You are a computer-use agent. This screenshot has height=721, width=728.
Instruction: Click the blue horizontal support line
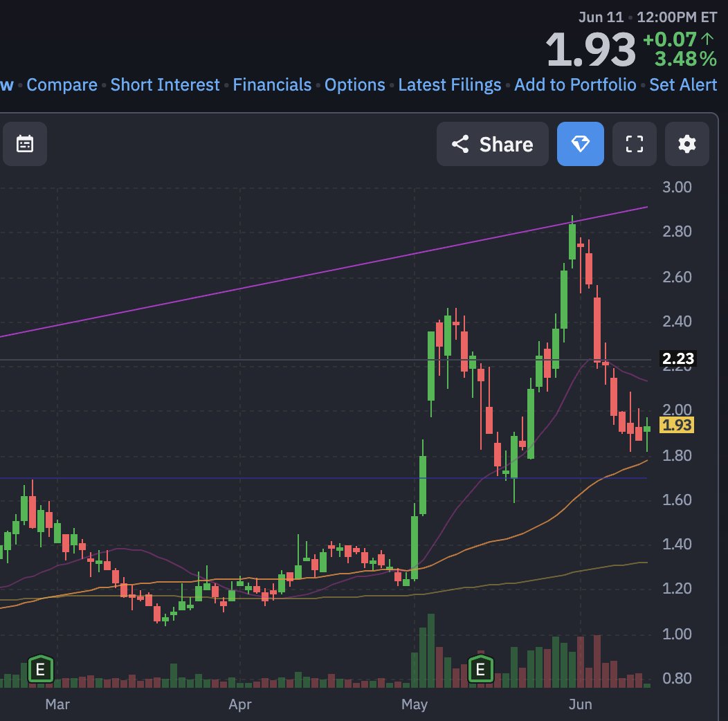(324, 478)
